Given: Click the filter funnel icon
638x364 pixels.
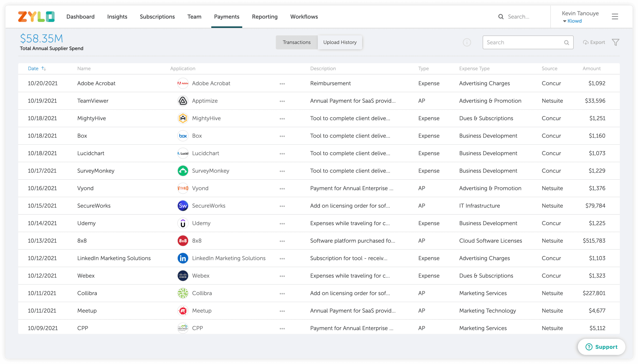Looking at the screenshot, I should pyautogui.click(x=616, y=42).
